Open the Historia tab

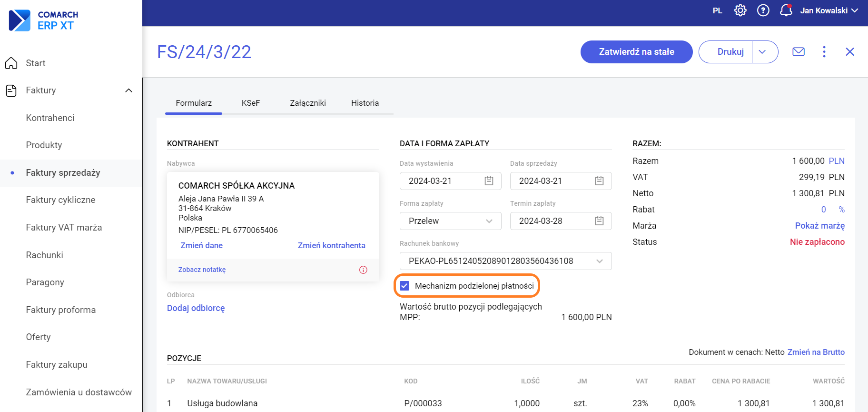[x=365, y=103]
